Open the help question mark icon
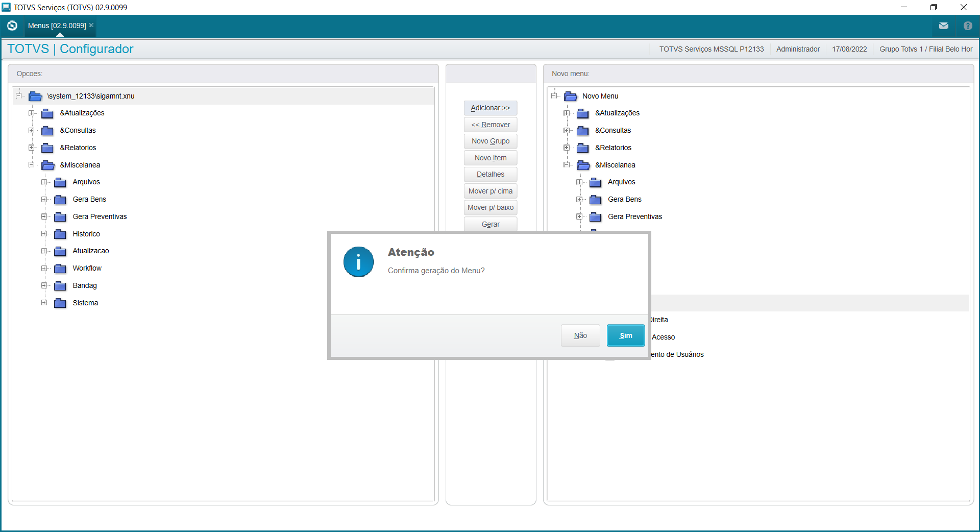 click(968, 26)
